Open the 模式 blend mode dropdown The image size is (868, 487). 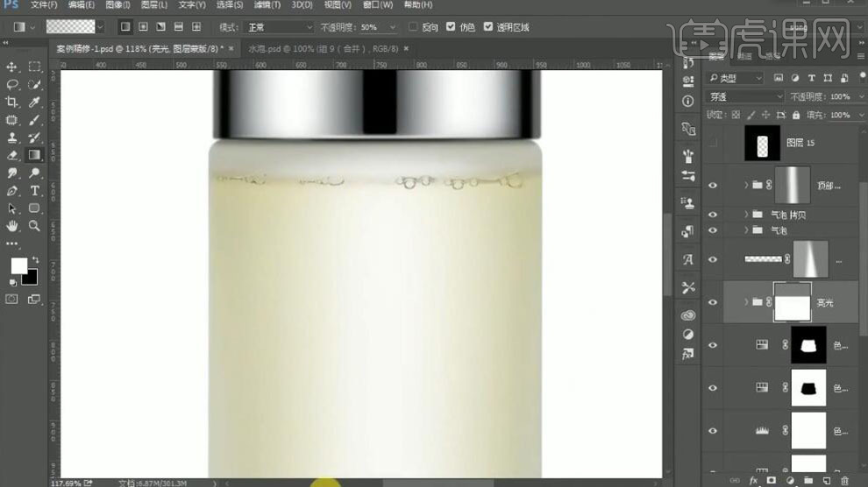coord(280,27)
